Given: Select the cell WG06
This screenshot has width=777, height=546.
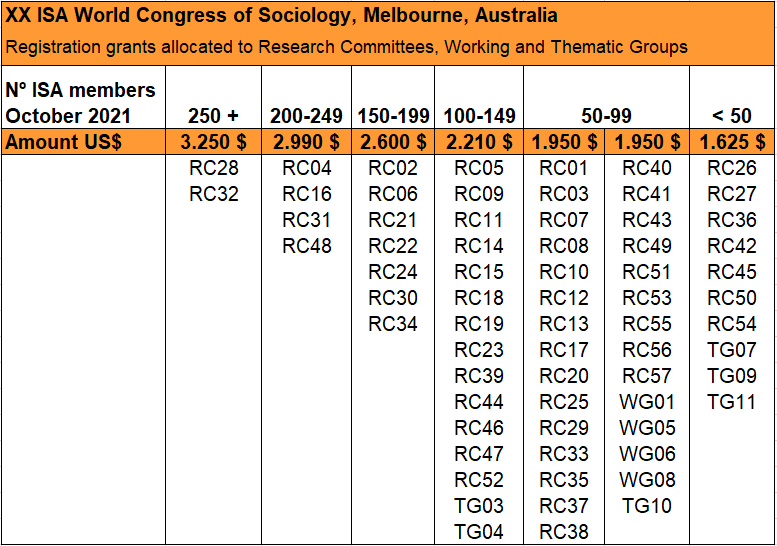Looking at the screenshot, I should [647, 454].
